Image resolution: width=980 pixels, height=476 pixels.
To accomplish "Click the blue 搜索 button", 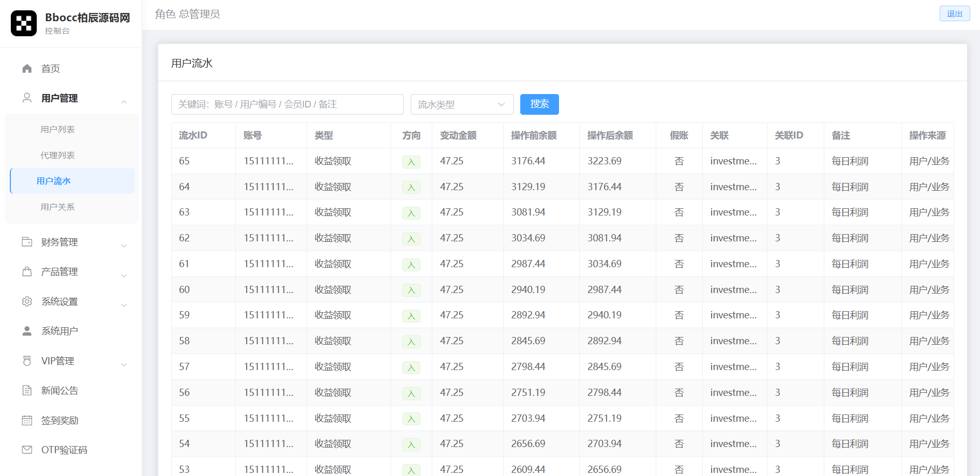I will [x=539, y=104].
